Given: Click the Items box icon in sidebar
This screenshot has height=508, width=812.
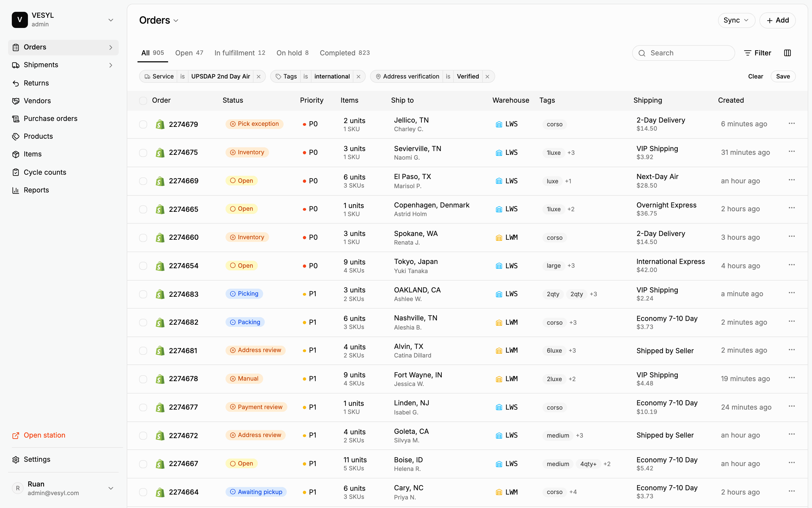Looking at the screenshot, I should pos(16,154).
